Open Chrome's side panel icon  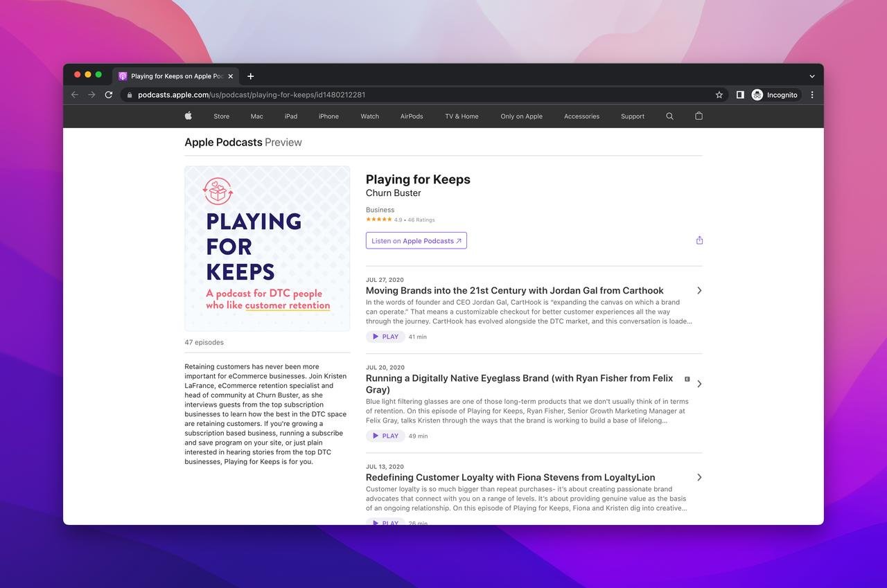740,95
